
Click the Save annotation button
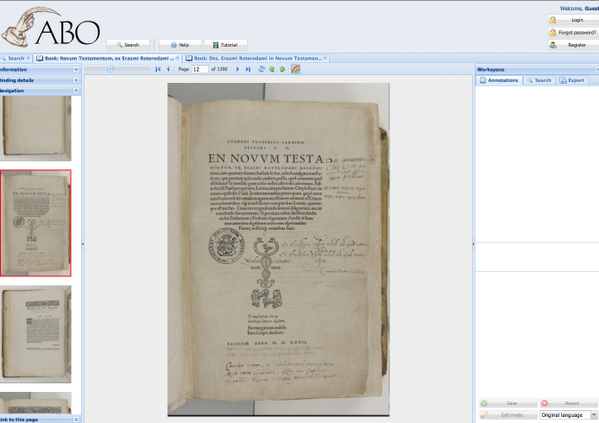pyautogui.click(x=508, y=403)
